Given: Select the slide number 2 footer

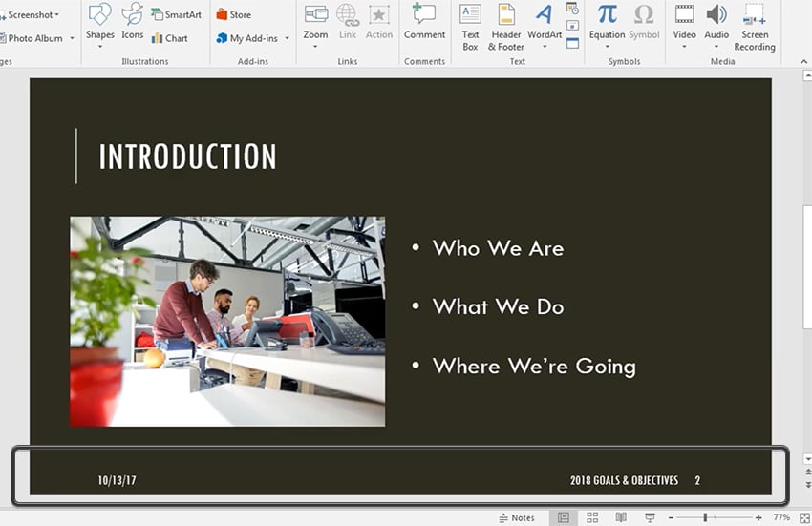Looking at the screenshot, I should (x=697, y=480).
